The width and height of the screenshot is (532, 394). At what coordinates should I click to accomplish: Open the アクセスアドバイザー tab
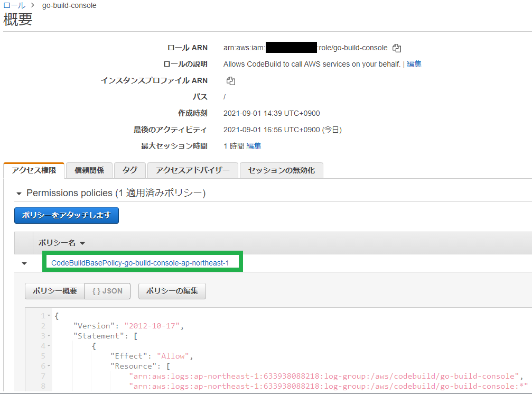(x=193, y=170)
